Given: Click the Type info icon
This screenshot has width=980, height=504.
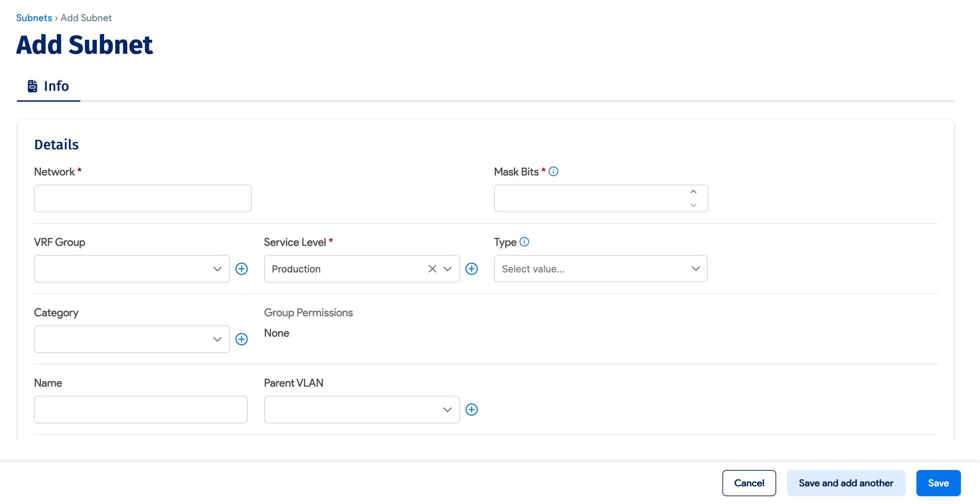Looking at the screenshot, I should (x=524, y=242).
